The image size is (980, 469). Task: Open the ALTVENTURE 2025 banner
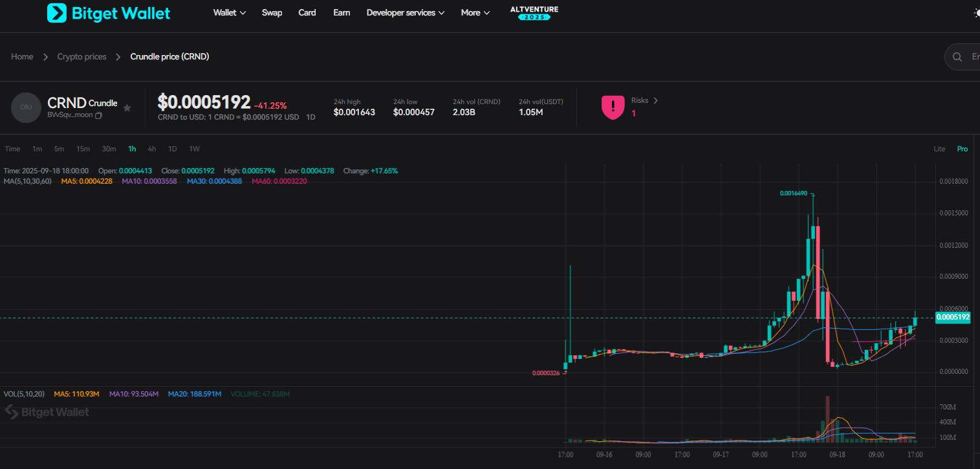[x=534, y=13]
